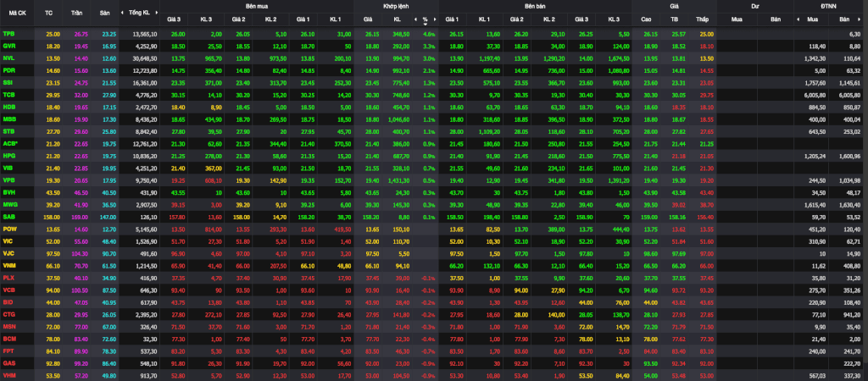Open VPB stock ticker
Viewport: 868px width, 381px height.
[8, 179]
